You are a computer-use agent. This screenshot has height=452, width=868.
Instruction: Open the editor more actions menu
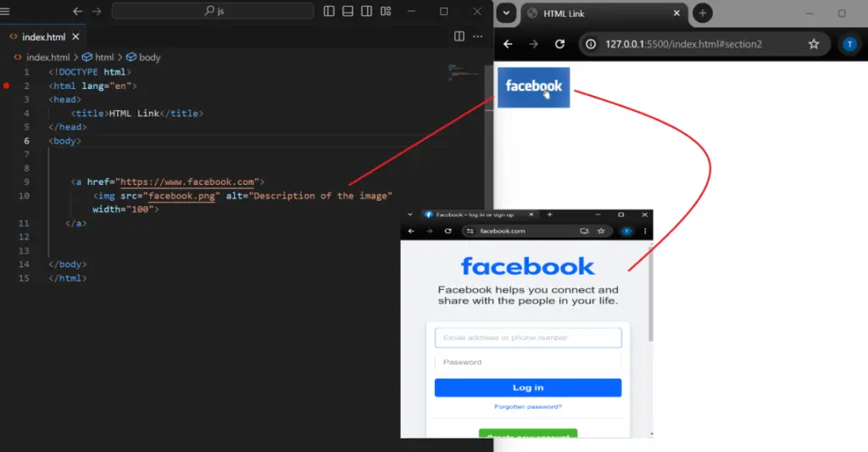478,36
